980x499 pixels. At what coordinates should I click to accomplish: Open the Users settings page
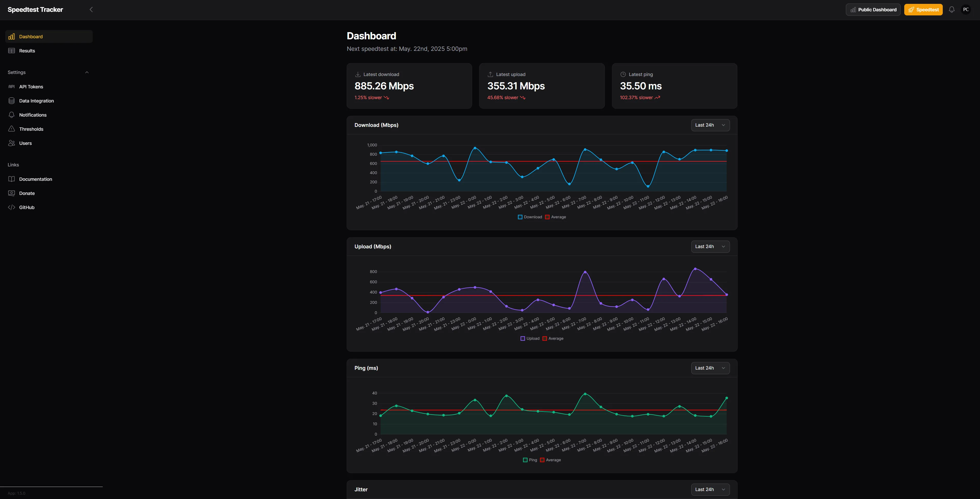pyautogui.click(x=25, y=143)
